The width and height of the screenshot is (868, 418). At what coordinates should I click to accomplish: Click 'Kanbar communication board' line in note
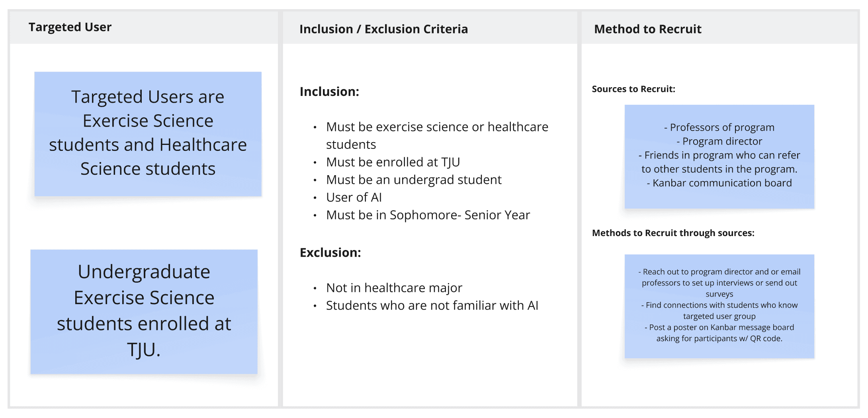click(x=719, y=183)
